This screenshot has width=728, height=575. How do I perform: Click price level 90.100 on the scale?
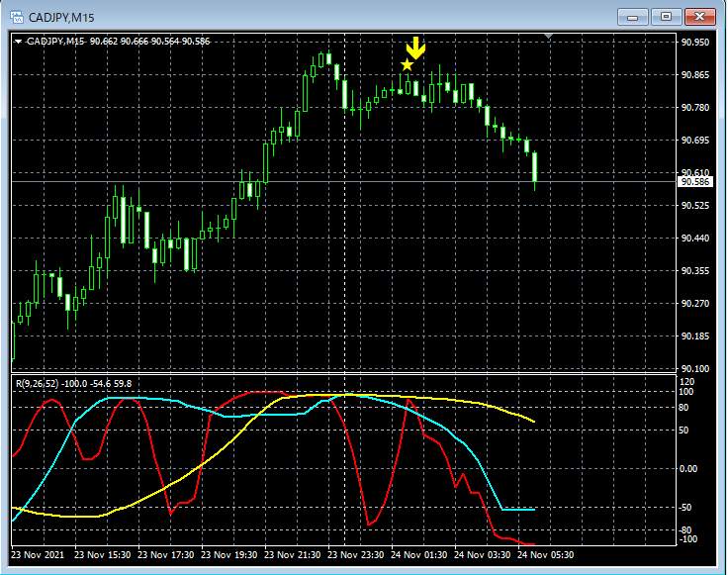695,369
